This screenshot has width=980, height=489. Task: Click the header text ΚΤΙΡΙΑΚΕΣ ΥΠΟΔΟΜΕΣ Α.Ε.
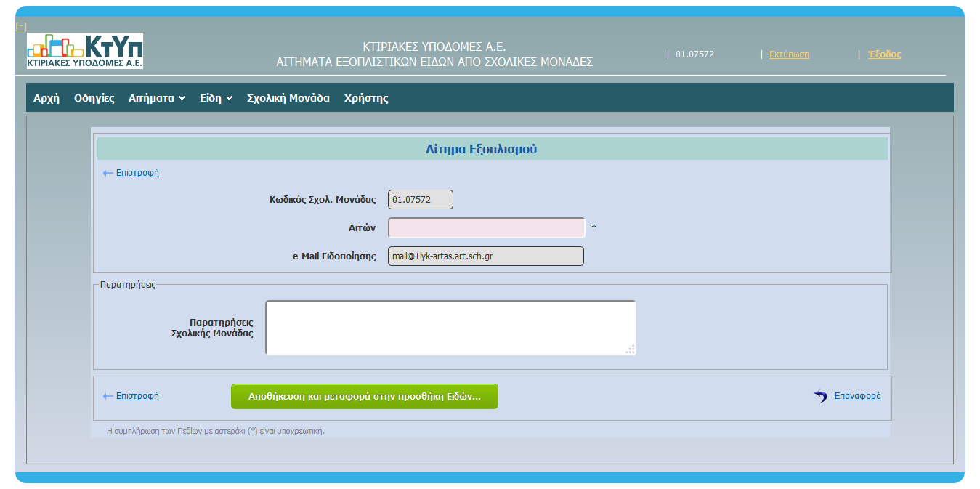434,47
